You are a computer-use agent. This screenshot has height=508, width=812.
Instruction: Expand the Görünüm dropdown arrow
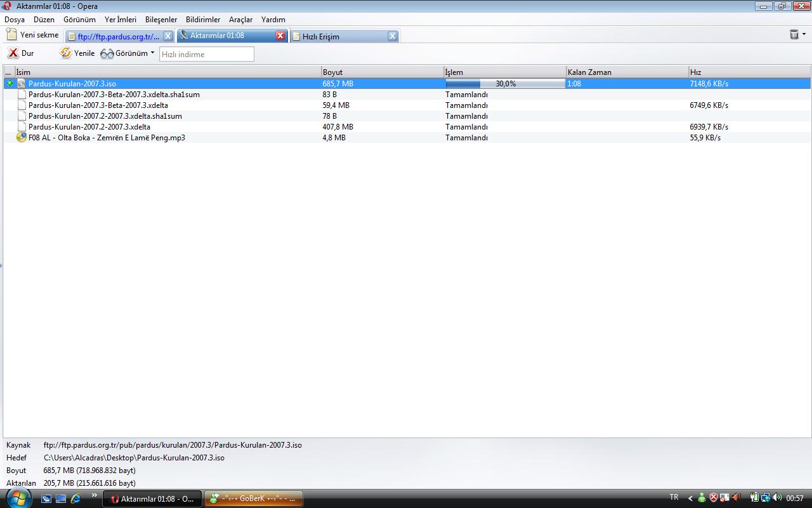152,53
